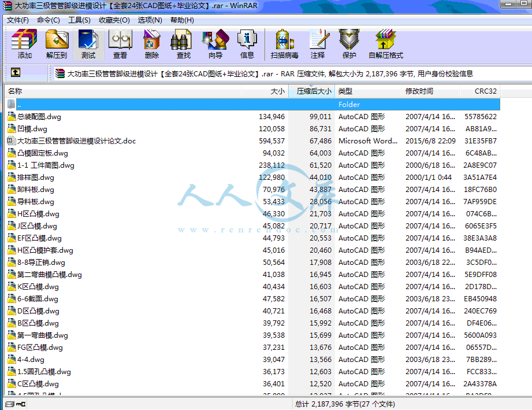
Task: Select the file 凸模固定板.dwg
Action: (x=43, y=153)
